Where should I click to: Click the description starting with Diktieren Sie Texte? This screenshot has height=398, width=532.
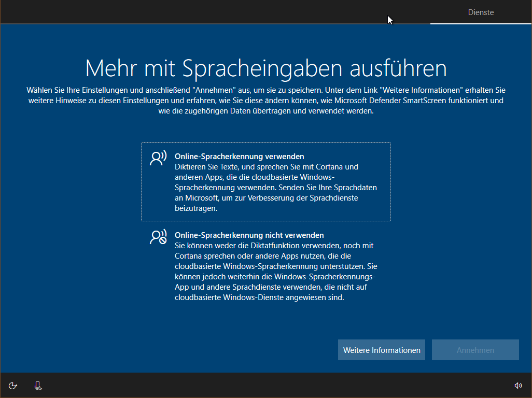coord(276,188)
